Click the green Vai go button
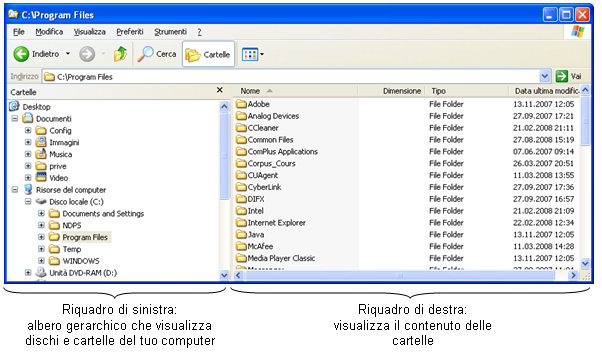 569,76
